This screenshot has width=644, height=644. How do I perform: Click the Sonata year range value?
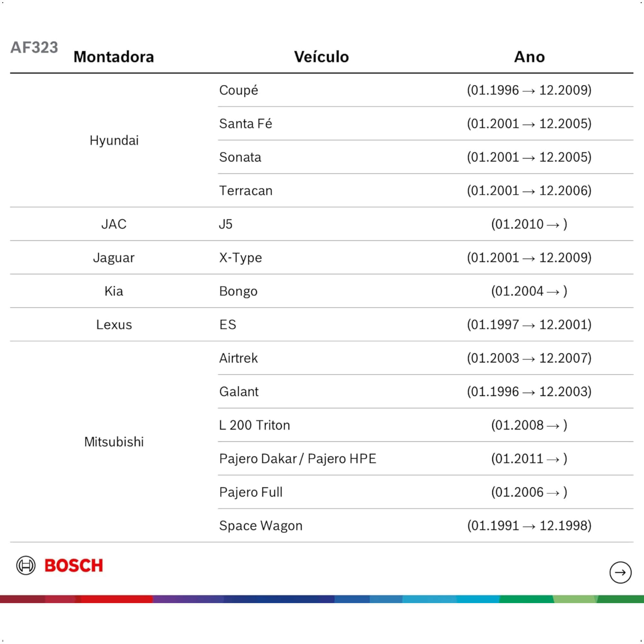coord(529,157)
